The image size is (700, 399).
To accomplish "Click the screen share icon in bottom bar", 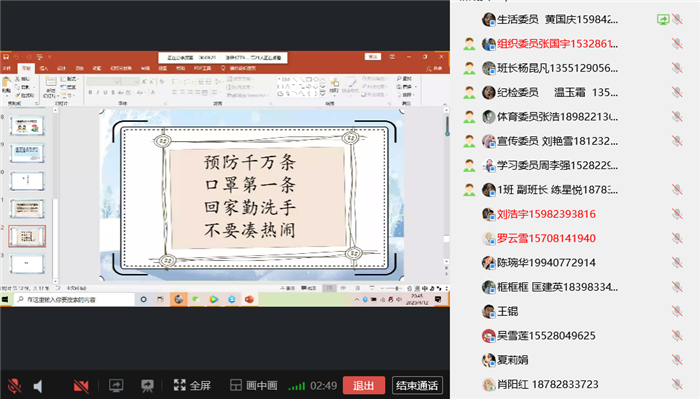I will pyautogui.click(x=116, y=386).
